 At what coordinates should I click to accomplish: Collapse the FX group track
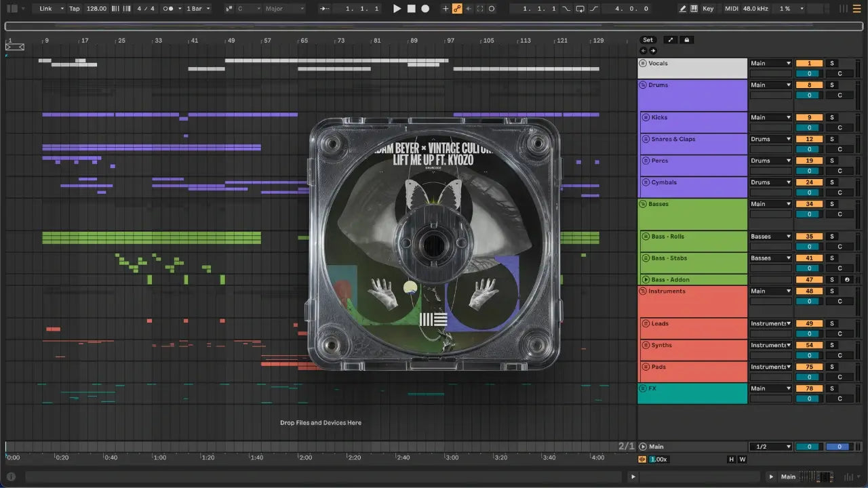pos(643,389)
